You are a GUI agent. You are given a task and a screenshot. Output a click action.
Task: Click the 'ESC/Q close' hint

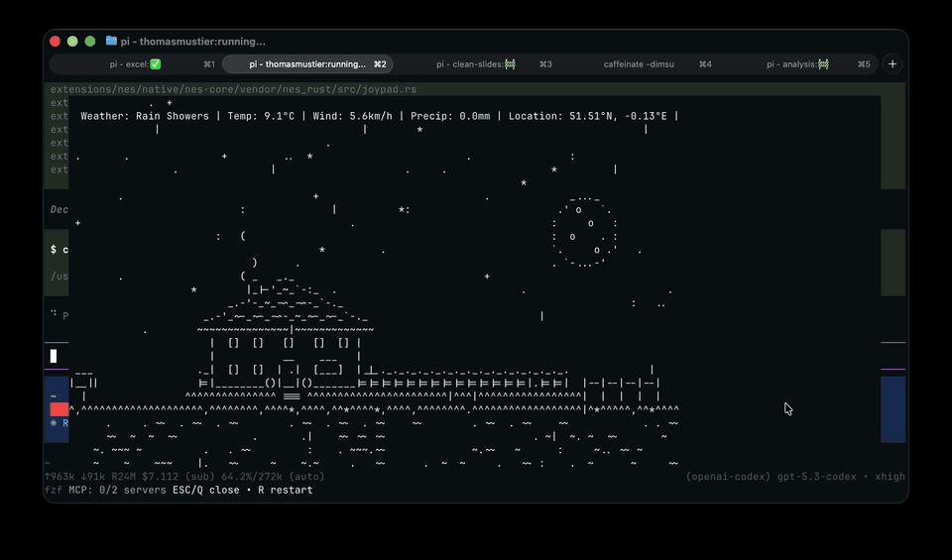206,490
